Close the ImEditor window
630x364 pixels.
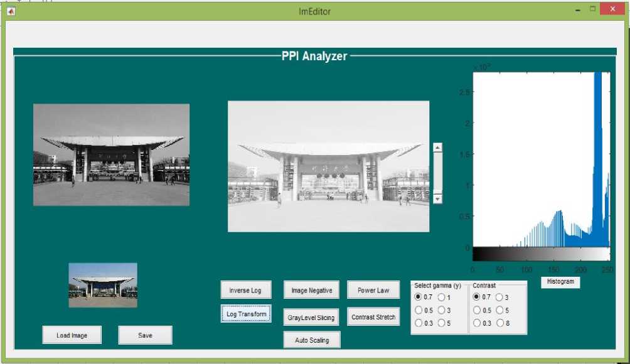612,9
